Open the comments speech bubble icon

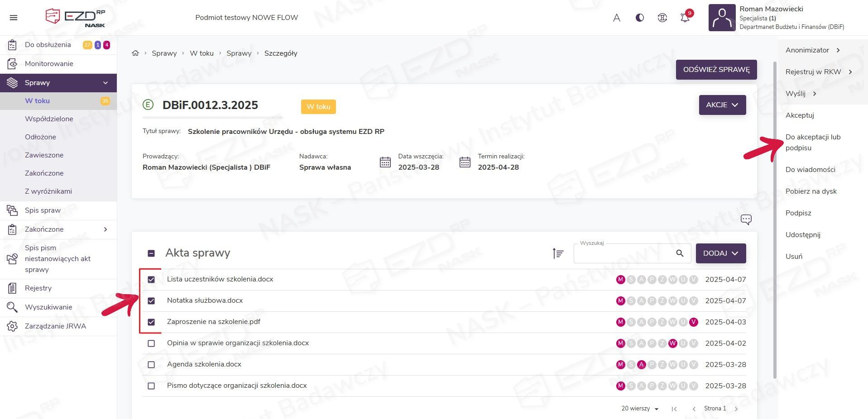point(746,220)
